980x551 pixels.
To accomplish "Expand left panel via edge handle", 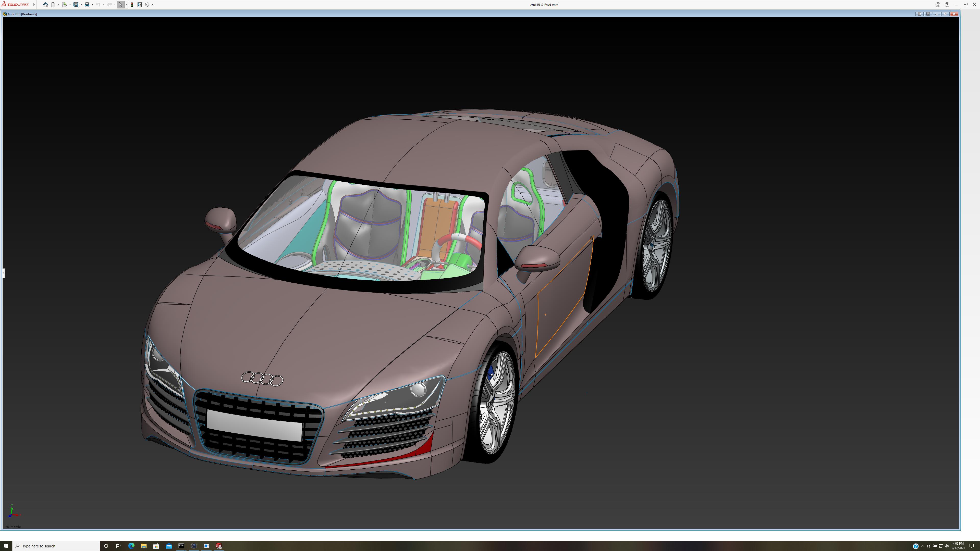I will coord(3,273).
